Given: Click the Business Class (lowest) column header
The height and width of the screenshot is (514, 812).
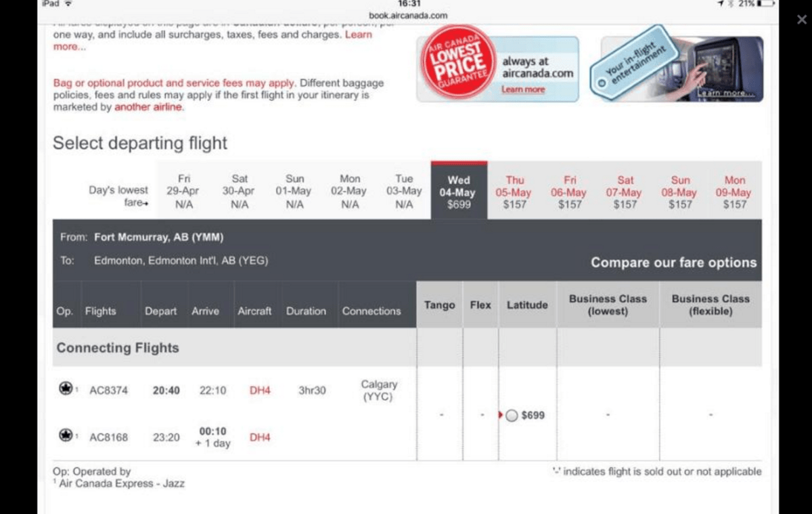Looking at the screenshot, I should click(x=608, y=305).
